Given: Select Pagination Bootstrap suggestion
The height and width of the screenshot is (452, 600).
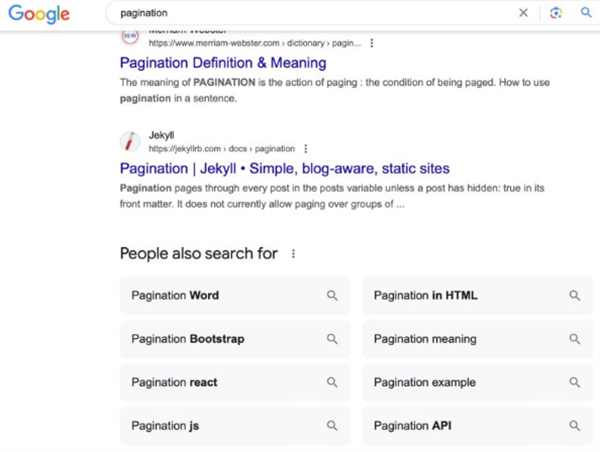Looking at the screenshot, I should [x=235, y=339].
